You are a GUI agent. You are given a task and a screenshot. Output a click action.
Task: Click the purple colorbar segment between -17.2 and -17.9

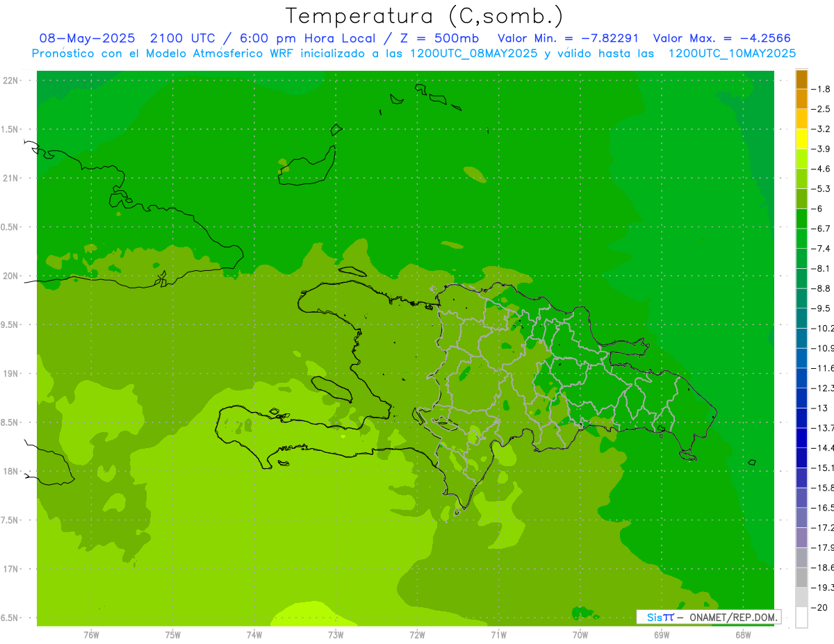click(801, 537)
